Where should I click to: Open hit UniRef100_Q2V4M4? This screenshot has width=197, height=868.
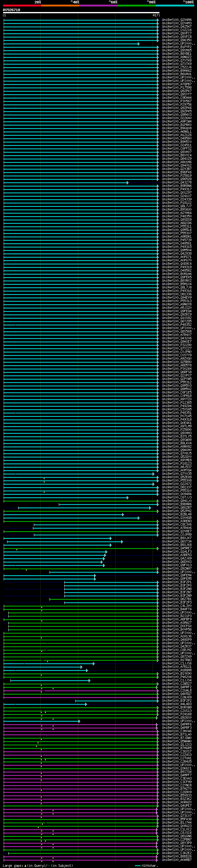point(176,20)
